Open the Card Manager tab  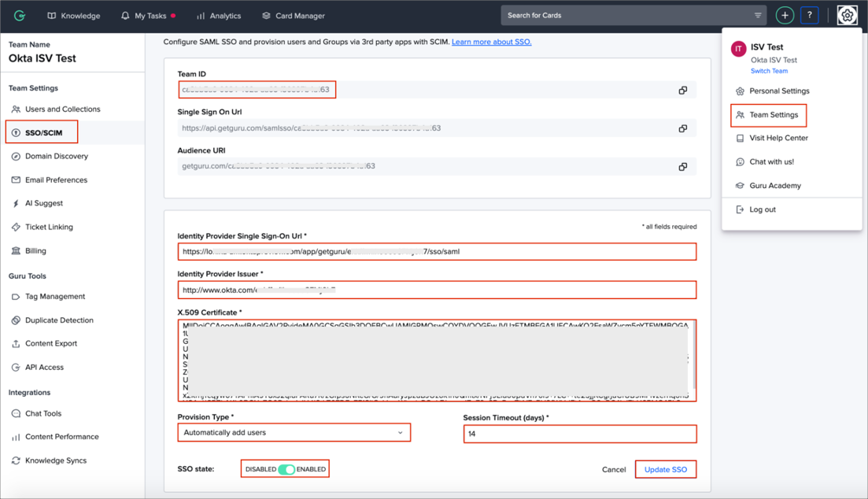(293, 16)
